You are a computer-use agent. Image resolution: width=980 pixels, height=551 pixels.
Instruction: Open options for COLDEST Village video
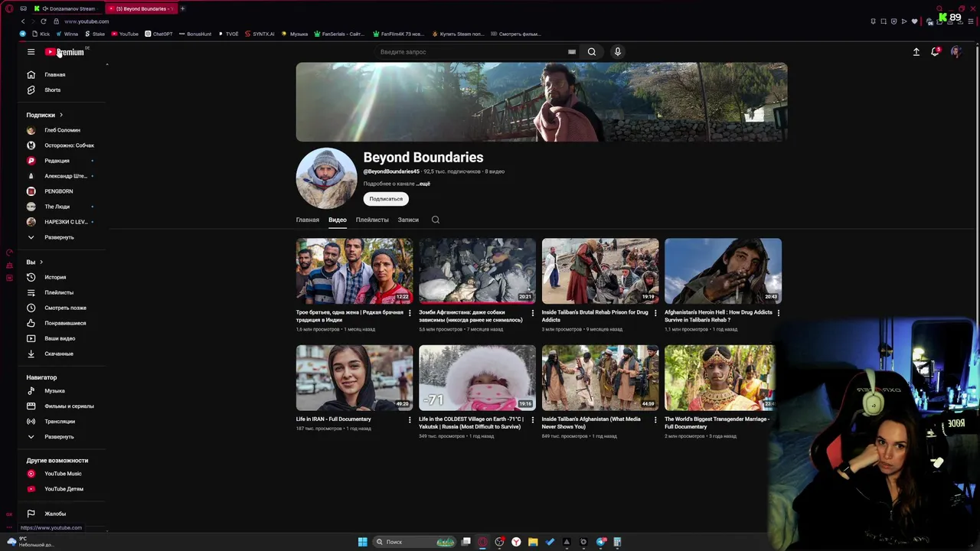tap(533, 420)
